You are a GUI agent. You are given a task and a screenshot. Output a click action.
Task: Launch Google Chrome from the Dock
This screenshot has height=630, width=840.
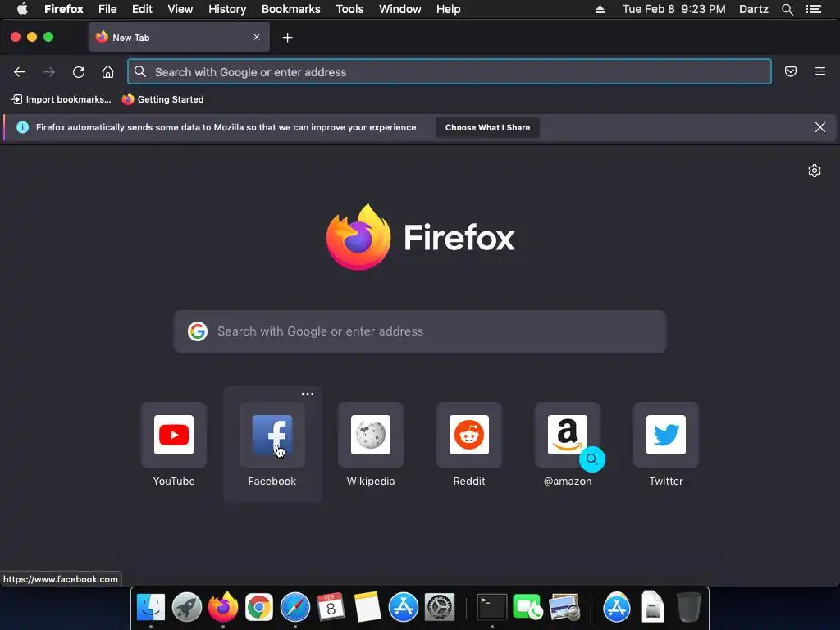point(259,608)
